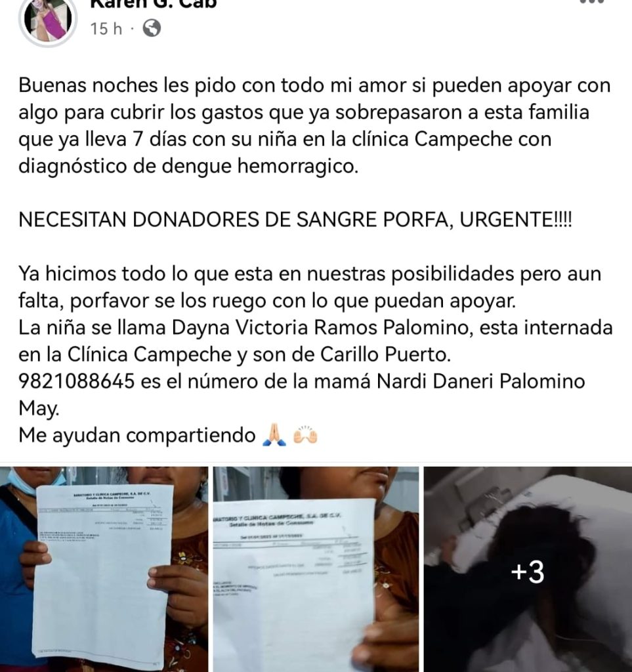Screen dimensions: 632x672
Task: Click the receipt paper in first photo
Action: 103,574
